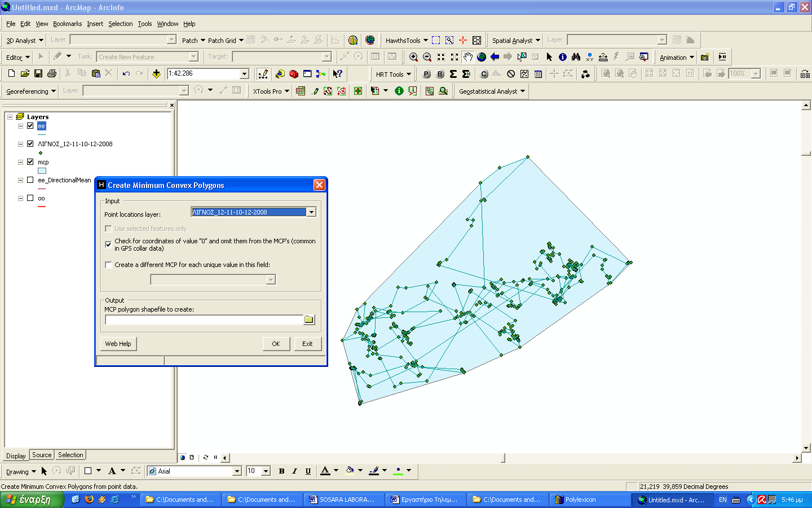Viewport: 812px width, 508px height.
Task: Select the Measure ruler tool
Action: click(x=603, y=57)
